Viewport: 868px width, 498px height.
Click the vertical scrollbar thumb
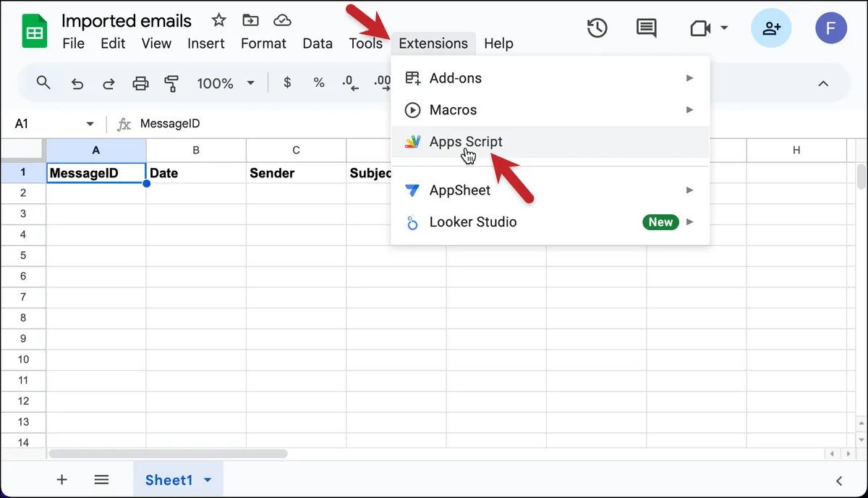[x=861, y=177]
